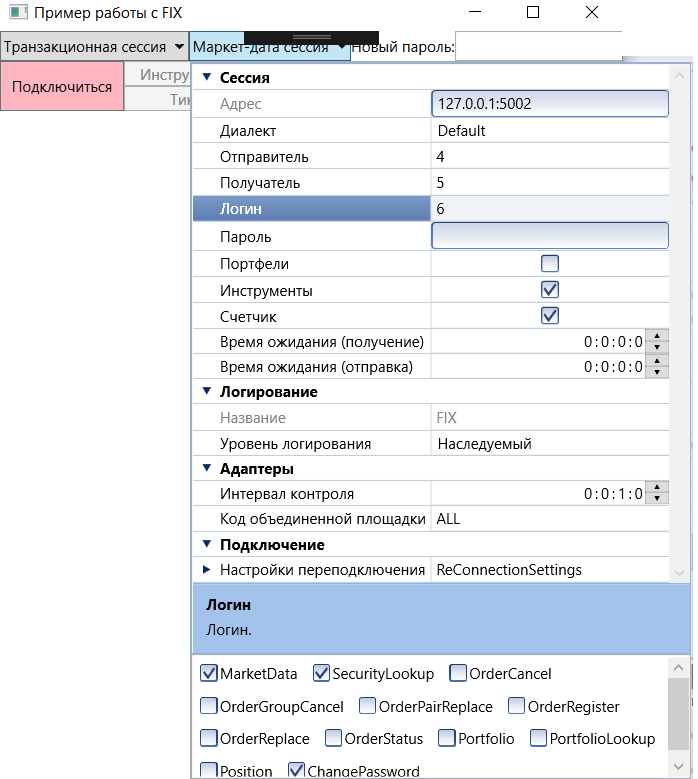
Task: Click the Адрес field with 127.0.0.1:5002
Action: (549, 104)
